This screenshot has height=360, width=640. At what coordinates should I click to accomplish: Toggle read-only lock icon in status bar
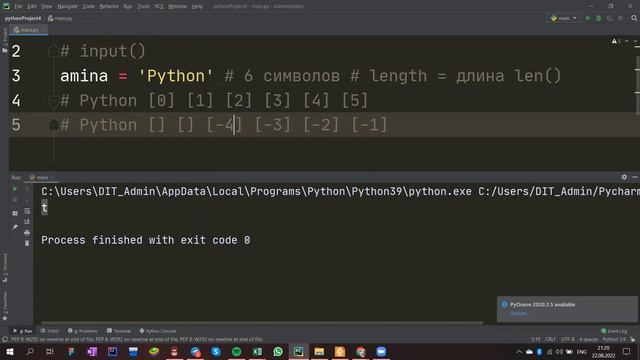coord(633,340)
